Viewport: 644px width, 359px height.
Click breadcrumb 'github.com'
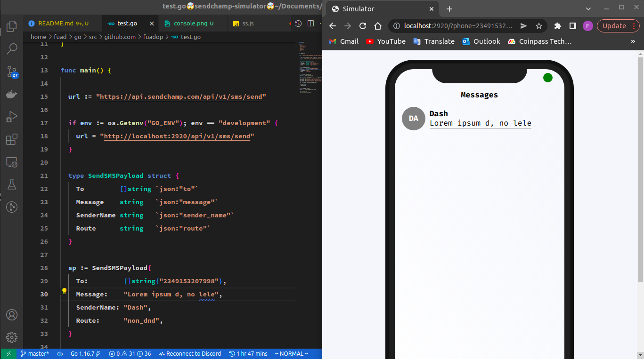coord(120,37)
